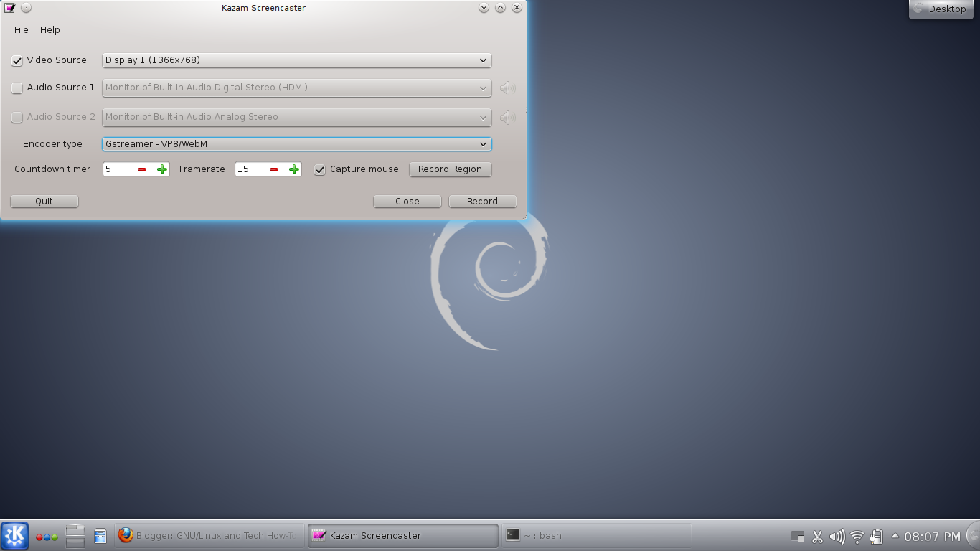Screen dimensions: 980x551
Task: Click the "Framerate" label
Action: click(x=202, y=169)
